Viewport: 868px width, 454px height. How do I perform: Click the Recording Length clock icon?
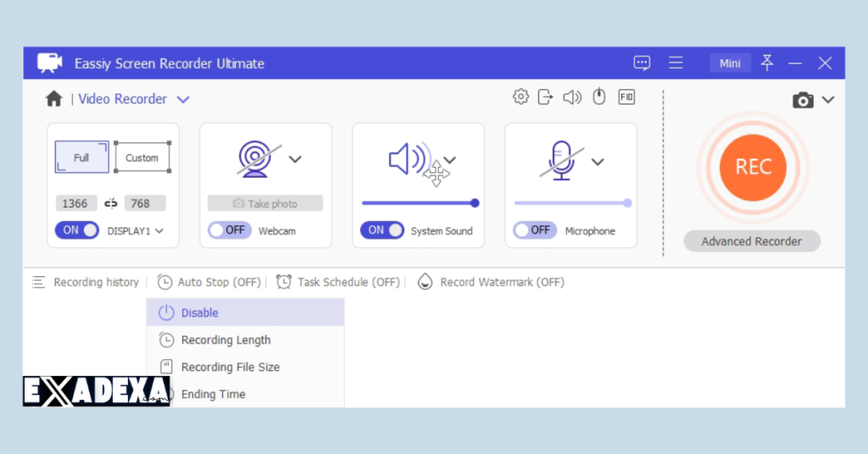(166, 340)
